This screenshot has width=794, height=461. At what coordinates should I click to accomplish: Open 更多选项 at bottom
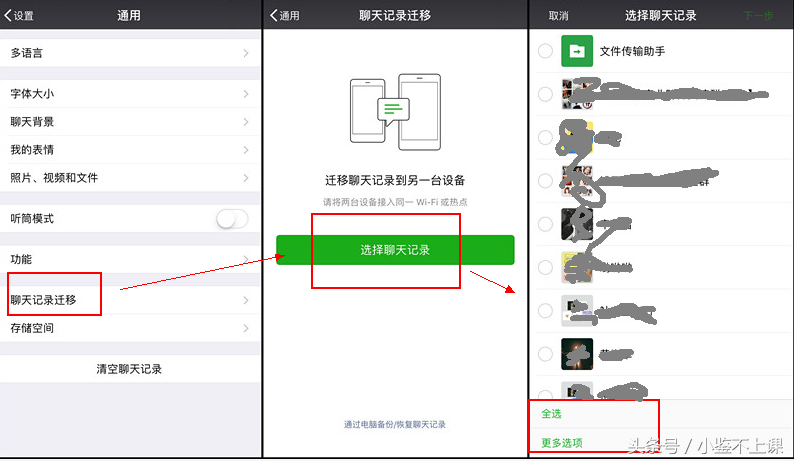[562, 443]
